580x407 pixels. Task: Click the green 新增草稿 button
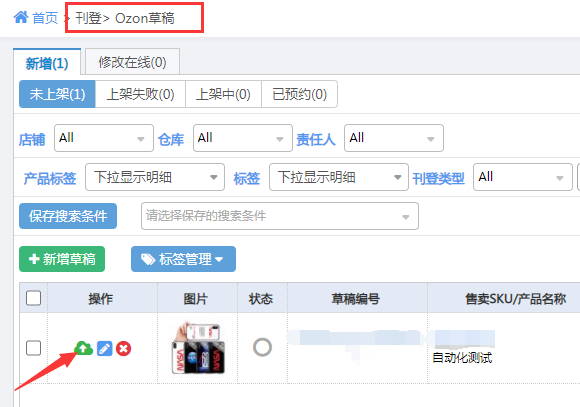pos(62,259)
